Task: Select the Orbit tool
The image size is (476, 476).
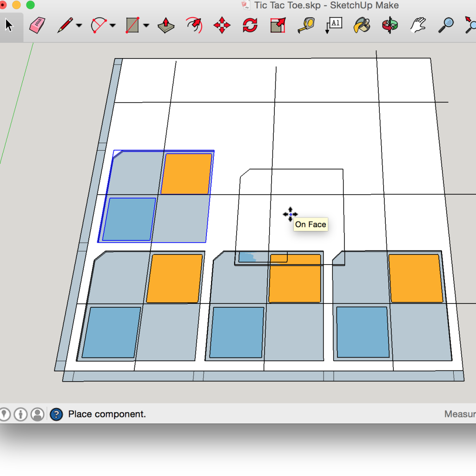Action: point(390,26)
